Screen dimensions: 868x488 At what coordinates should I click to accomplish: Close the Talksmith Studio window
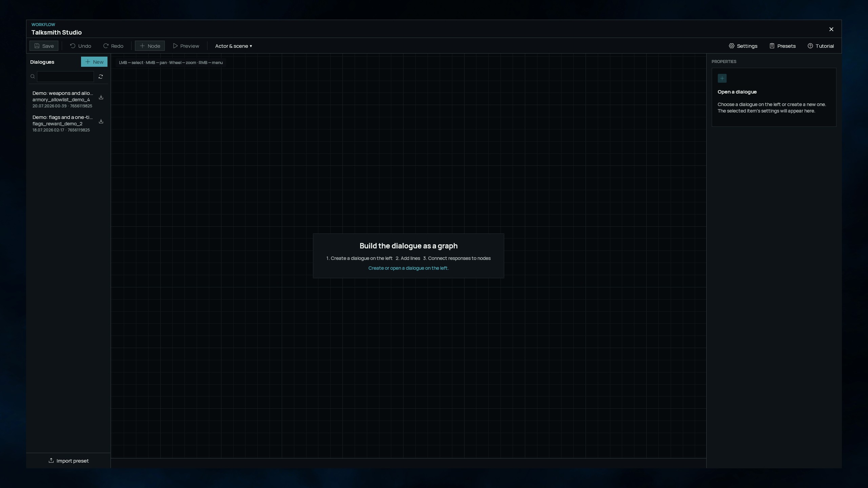(831, 29)
